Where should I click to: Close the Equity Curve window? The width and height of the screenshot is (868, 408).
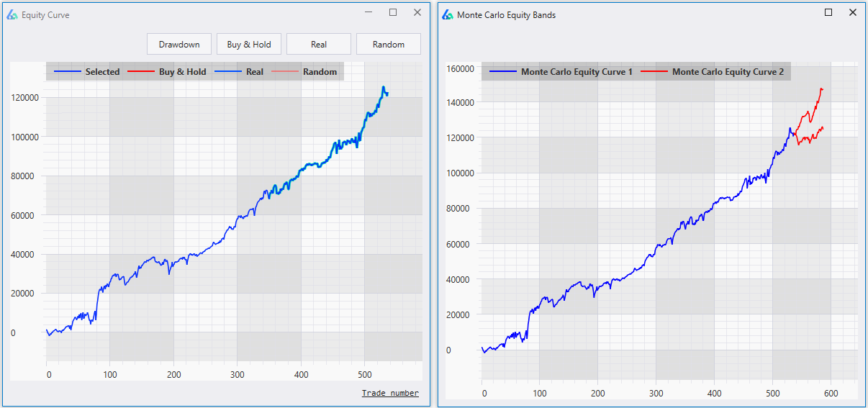click(417, 13)
